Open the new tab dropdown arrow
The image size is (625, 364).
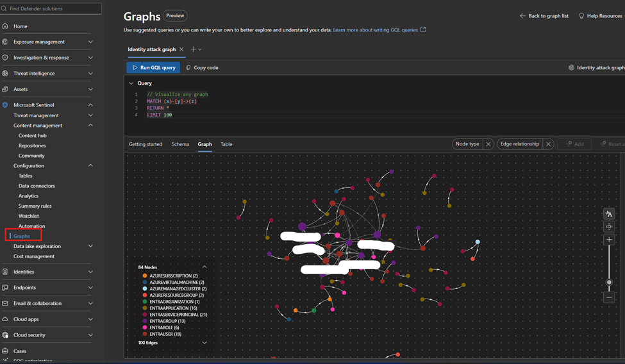200,49
